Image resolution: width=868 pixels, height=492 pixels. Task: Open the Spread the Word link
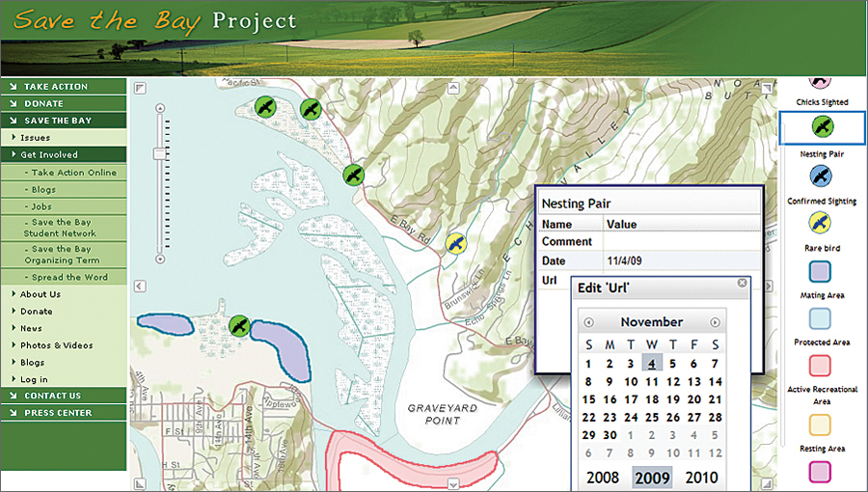click(64, 277)
